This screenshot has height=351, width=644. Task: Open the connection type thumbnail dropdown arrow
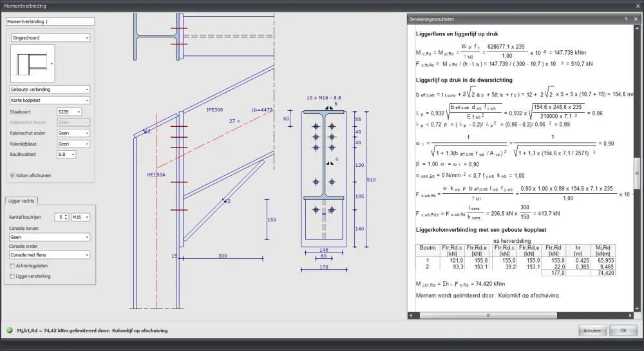52,64
